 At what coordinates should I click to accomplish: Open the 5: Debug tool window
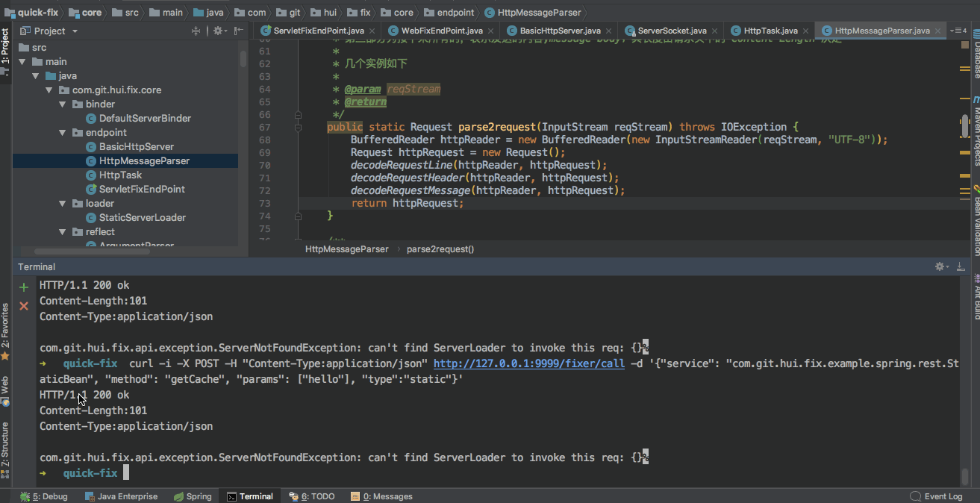click(x=44, y=496)
